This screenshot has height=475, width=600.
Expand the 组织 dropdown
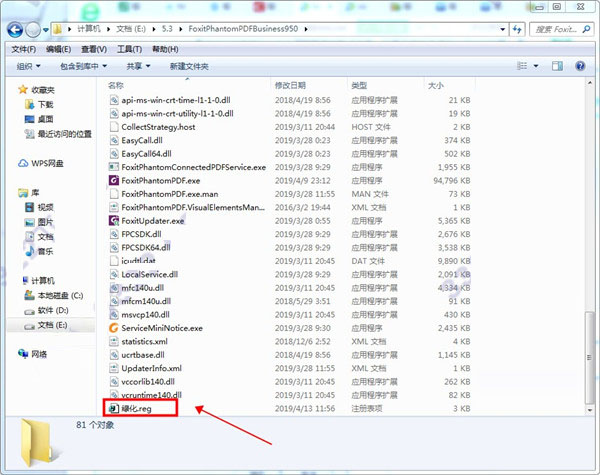(x=28, y=66)
